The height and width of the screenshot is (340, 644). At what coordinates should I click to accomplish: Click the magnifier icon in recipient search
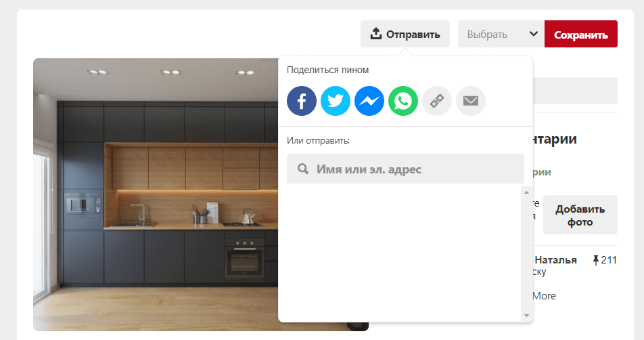pos(304,169)
